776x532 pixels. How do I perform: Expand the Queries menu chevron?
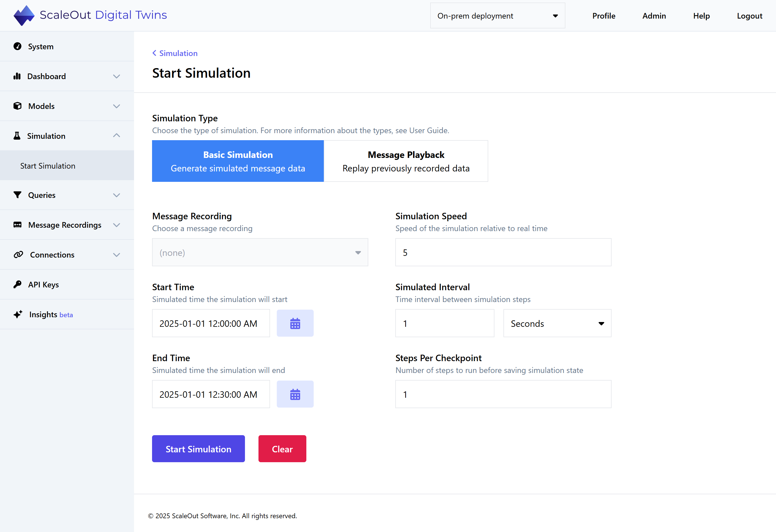(x=117, y=195)
